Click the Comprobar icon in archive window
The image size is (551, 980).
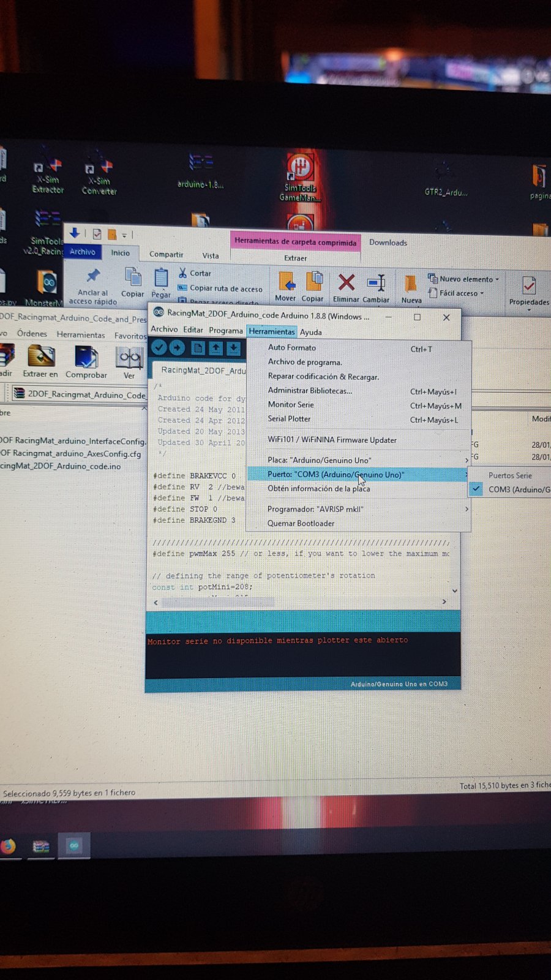tap(86, 356)
